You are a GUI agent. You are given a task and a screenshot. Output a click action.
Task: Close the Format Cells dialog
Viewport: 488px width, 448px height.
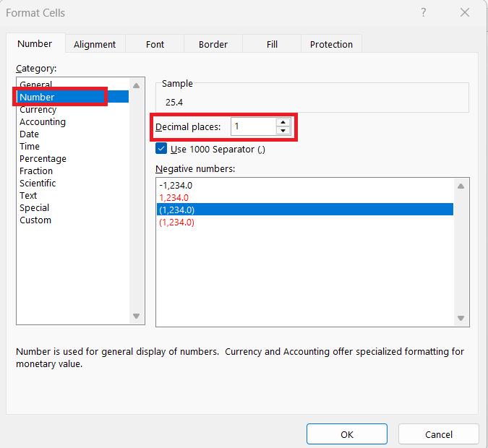465,13
